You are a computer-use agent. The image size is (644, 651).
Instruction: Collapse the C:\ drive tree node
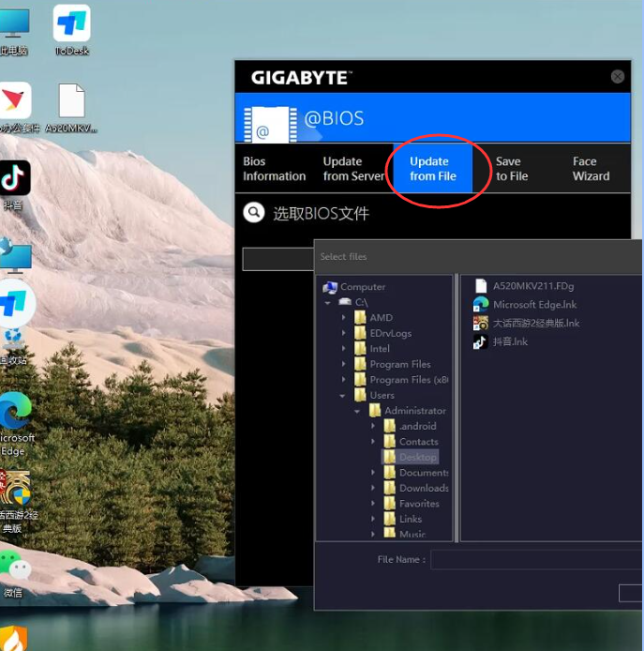pyautogui.click(x=328, y=303)
